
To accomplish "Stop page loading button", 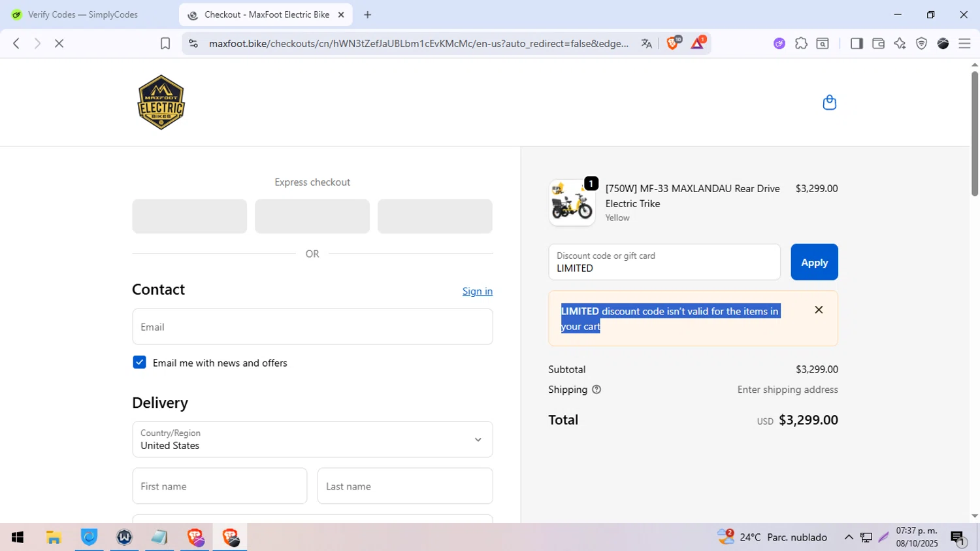I will pyautogui.click(x=59, y=43).
